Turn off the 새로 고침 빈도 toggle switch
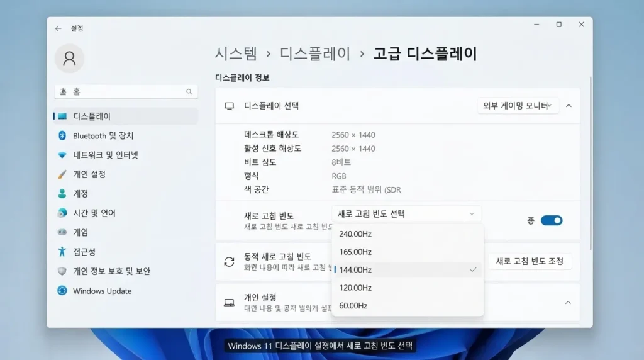 pos(551,221)
